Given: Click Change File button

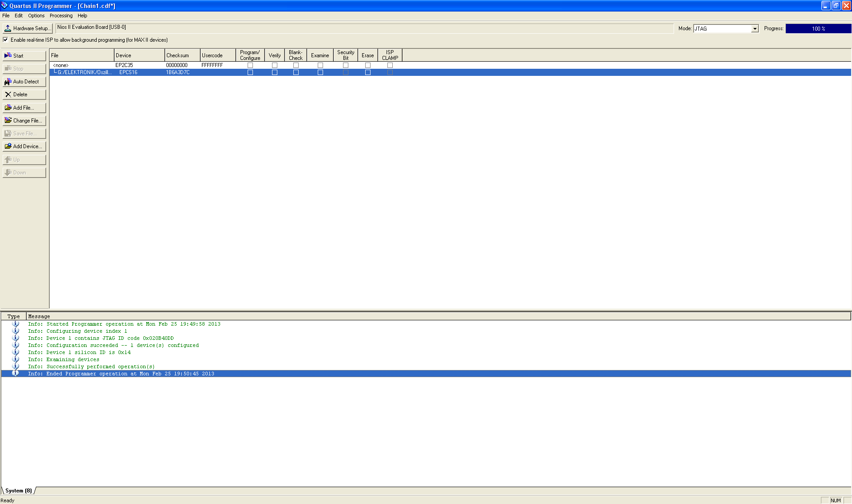Looking at the screenshot, I should [x=24, y=121].
